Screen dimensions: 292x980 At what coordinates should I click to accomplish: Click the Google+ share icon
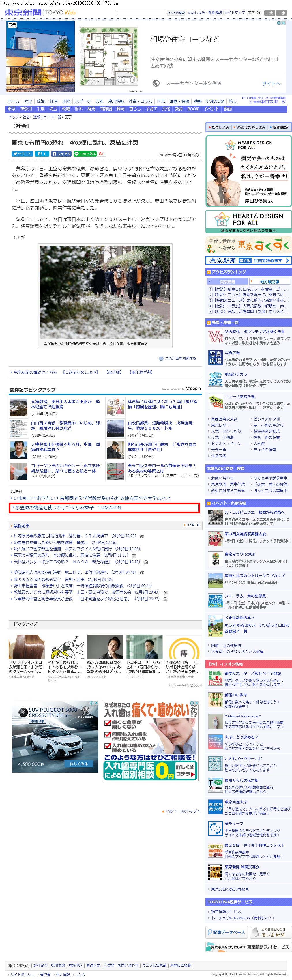[x=102, y=154]
